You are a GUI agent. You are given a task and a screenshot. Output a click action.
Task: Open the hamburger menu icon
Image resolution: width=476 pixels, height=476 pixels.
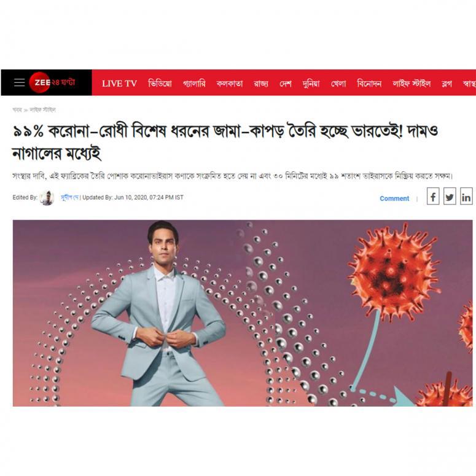20,82
